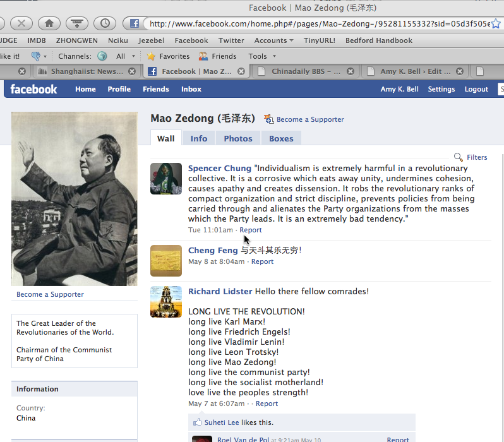Open Roel Van de Pol's name link
Screen dimensions: 504x442
pos(243,439)
